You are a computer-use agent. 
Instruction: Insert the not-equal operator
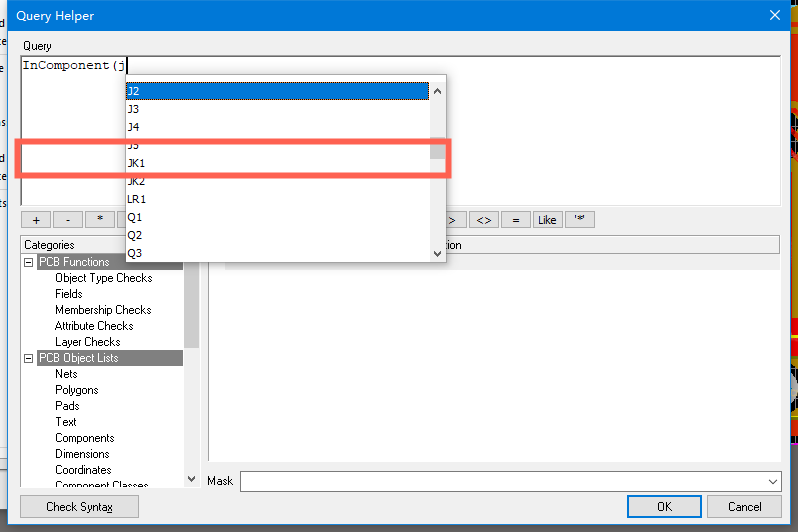pos(483,220)
